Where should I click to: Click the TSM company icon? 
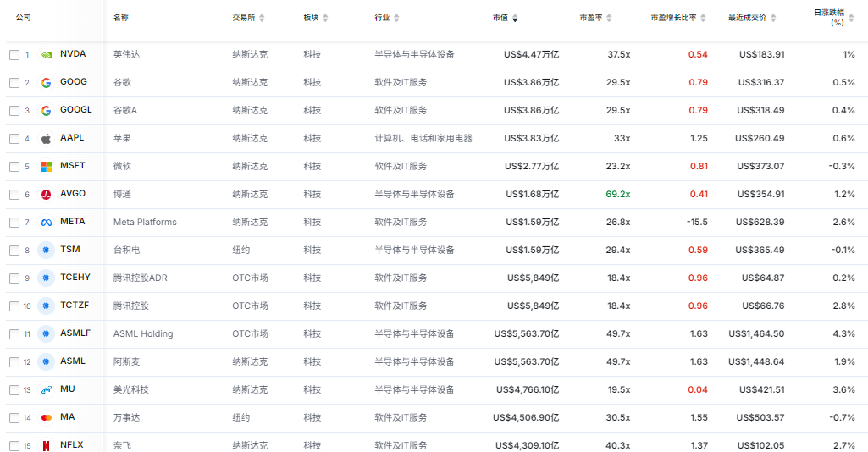pyautogui.click(x=47, y=250)
